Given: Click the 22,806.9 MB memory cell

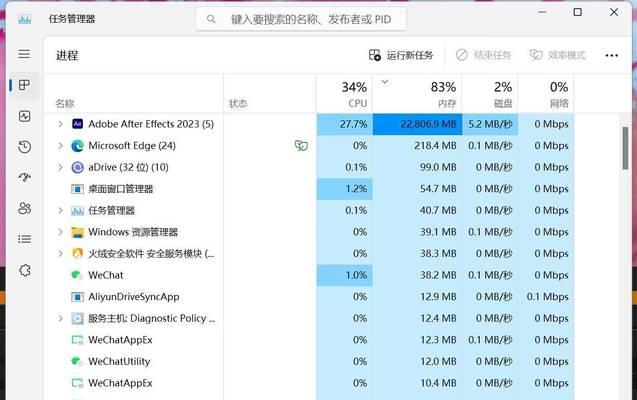Looking at the screenshot, I should tap(417, 124).
